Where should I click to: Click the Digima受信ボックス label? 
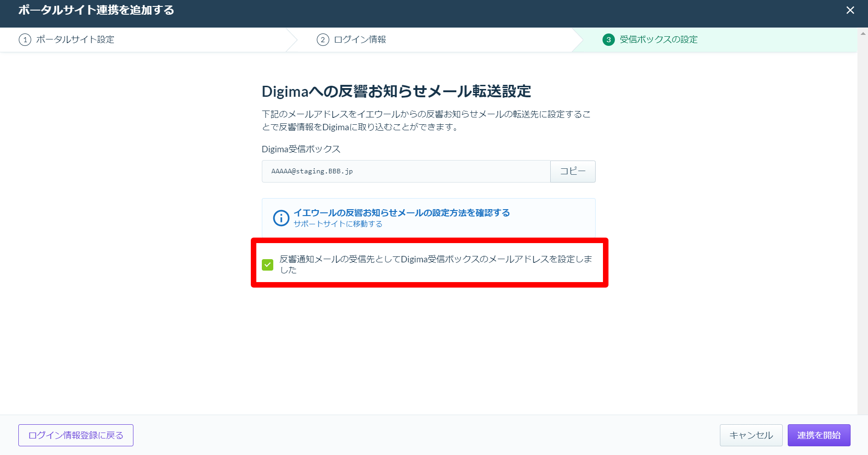pos(301,149)
